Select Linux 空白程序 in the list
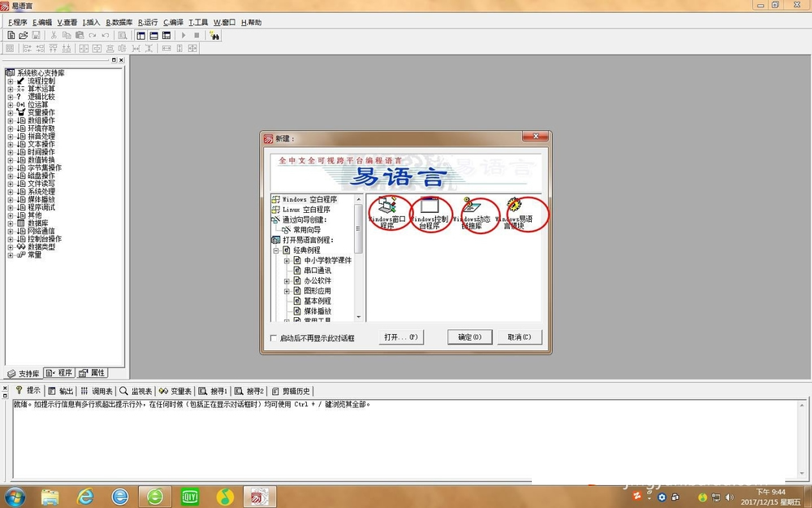 [x=309, y=210]
